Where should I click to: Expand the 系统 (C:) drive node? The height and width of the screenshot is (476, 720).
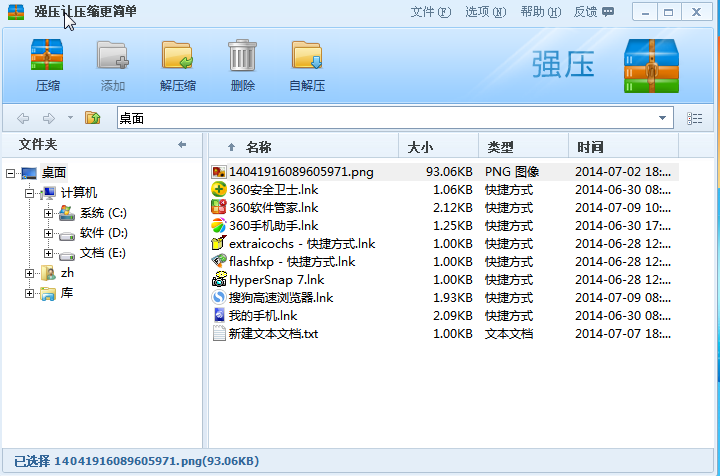coord(48,213)
